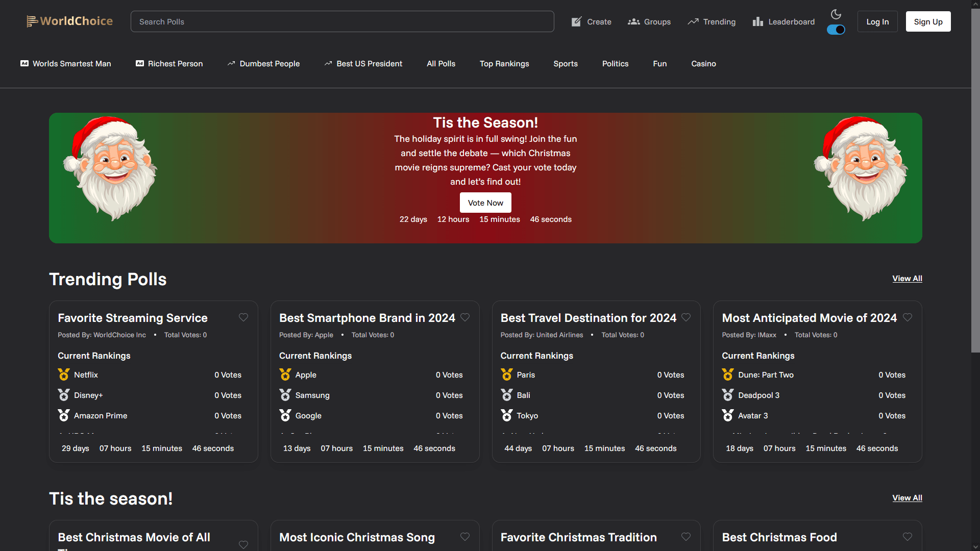
Task: Click View All for Trending Polls
Action: [906, 279]
